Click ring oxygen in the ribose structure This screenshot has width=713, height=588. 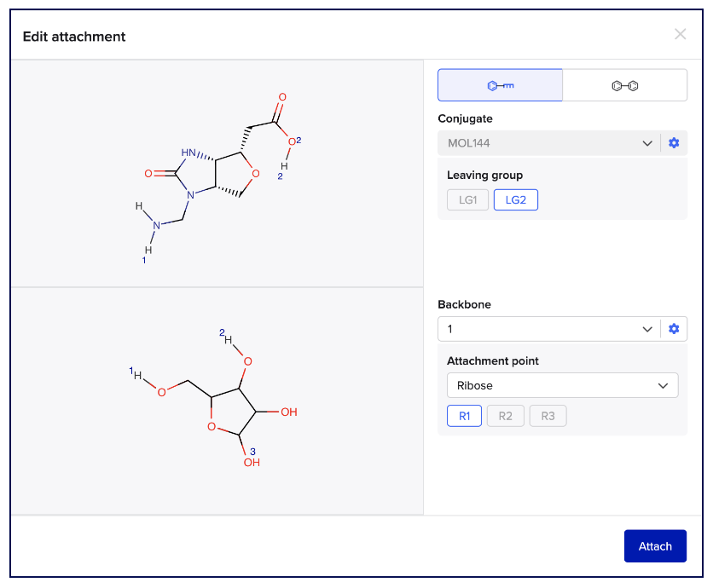212,428
